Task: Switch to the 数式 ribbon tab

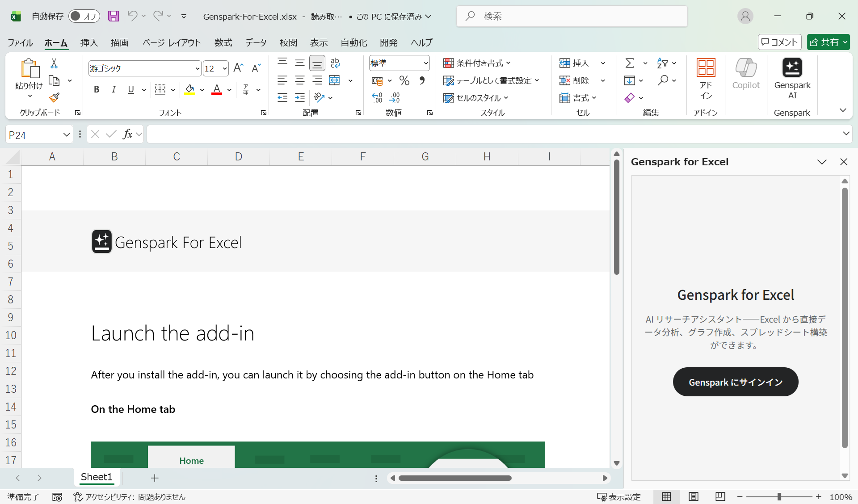Action: (223, 42)
